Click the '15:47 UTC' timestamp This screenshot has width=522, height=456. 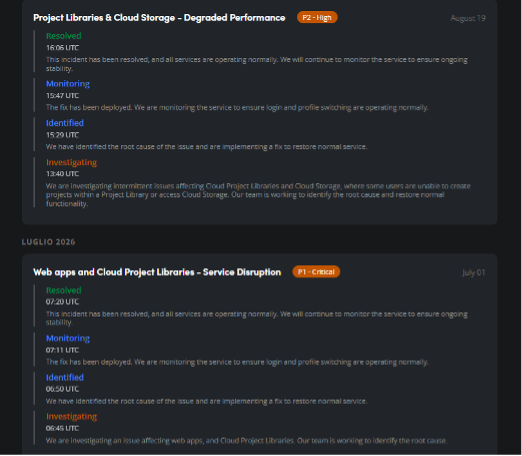pos(62,96)
